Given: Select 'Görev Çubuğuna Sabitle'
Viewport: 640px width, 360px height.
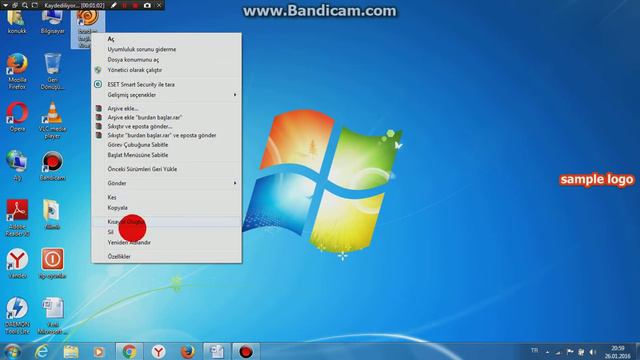Looking at the screenshot, I should click(167, 145).
